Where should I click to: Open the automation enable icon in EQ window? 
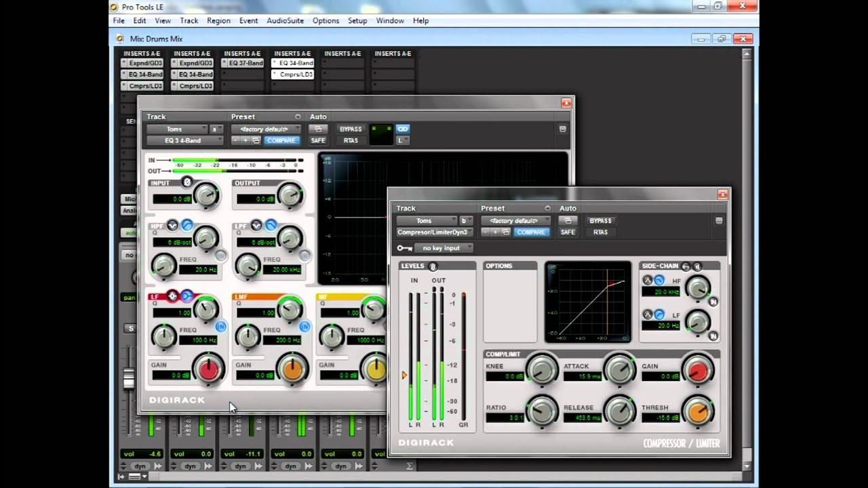(x=318, y=129)
